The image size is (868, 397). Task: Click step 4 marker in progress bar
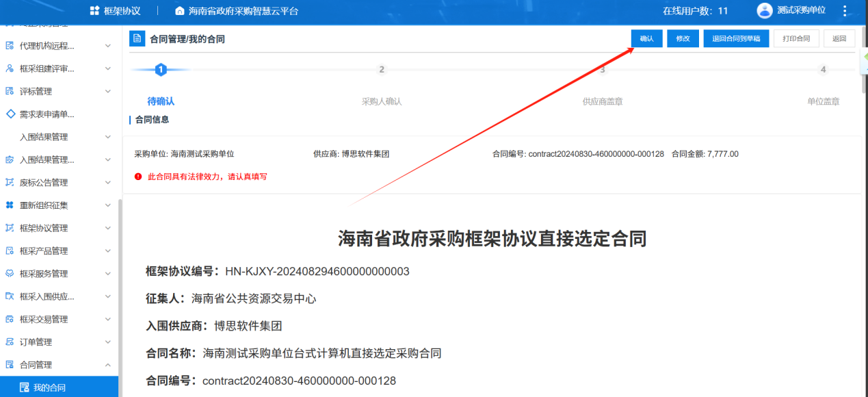click(823, 69)
